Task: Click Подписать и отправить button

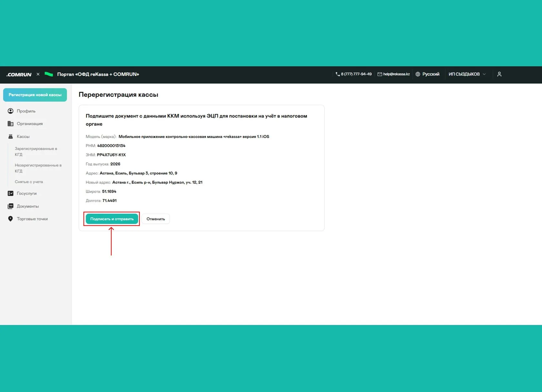Action: point(112,219)
